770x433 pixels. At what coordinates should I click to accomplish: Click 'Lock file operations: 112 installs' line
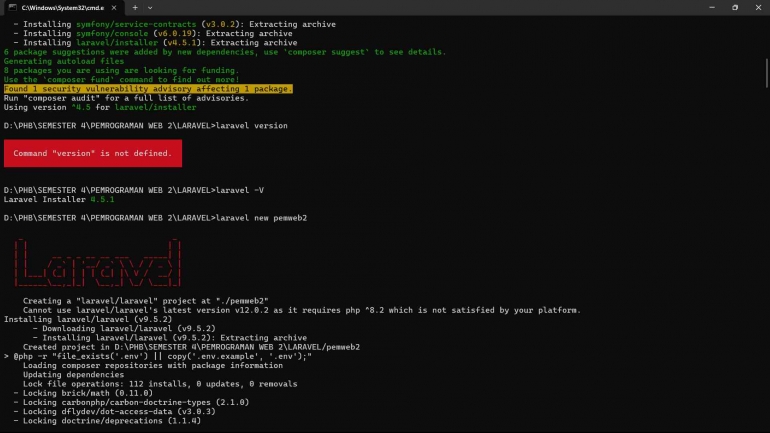(160, 384)
